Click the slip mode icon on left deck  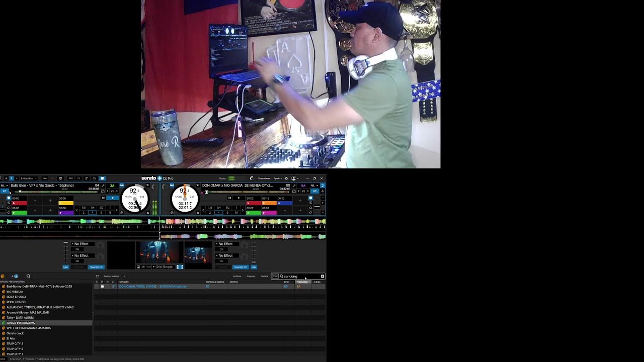click(122, 213)
